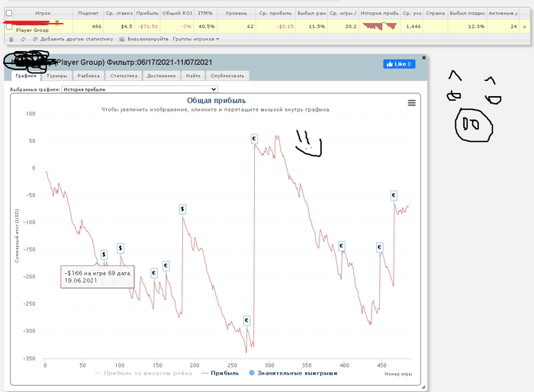This screenshot has width=534, height=392.
Task: Click the average stake value $4.5
Action: (127, 27)
